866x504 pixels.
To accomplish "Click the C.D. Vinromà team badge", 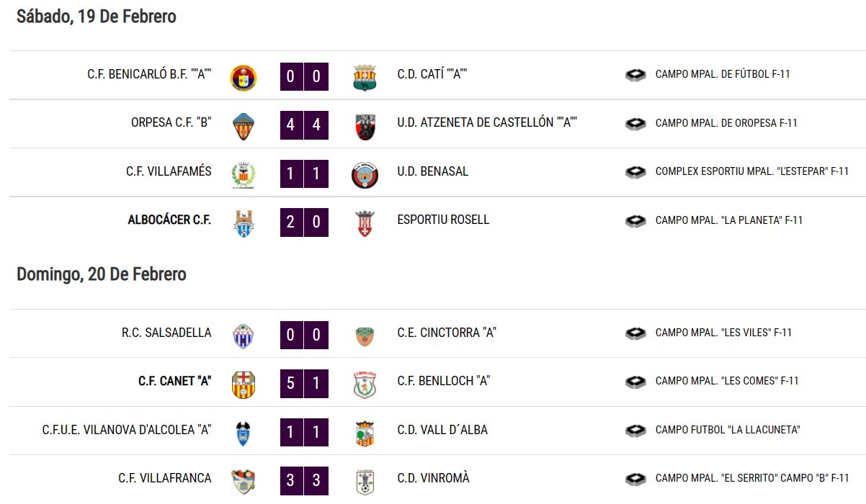I will coord(365,482).
